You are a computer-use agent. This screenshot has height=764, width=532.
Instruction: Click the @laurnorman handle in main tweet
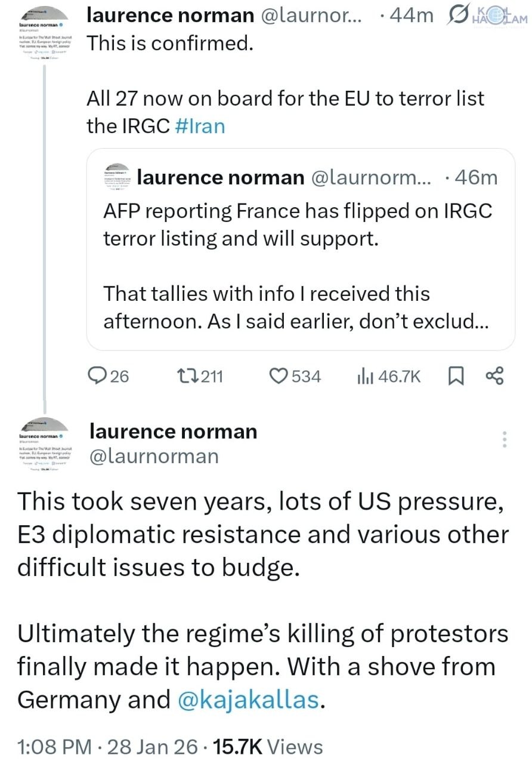point(154,456)
